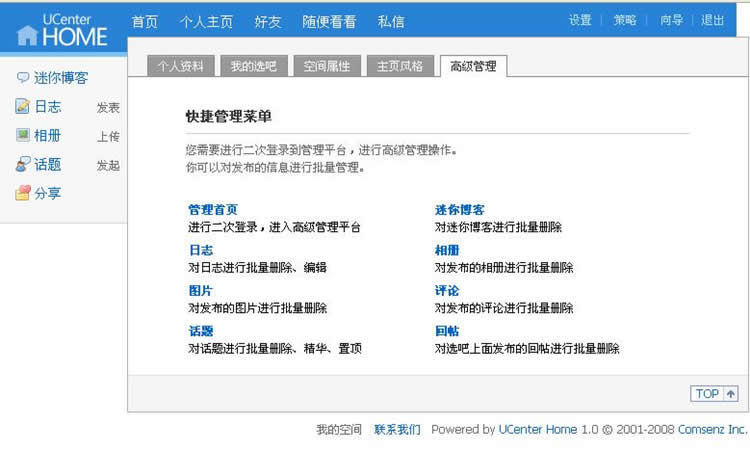The width and height of the screenshot is (750, 476).
Task: Open the 管理首页 link
Action: coord(213,210)
